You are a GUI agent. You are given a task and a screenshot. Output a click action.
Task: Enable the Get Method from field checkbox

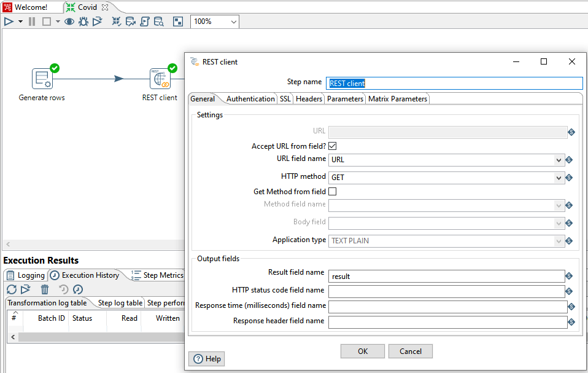coord(333,192)
